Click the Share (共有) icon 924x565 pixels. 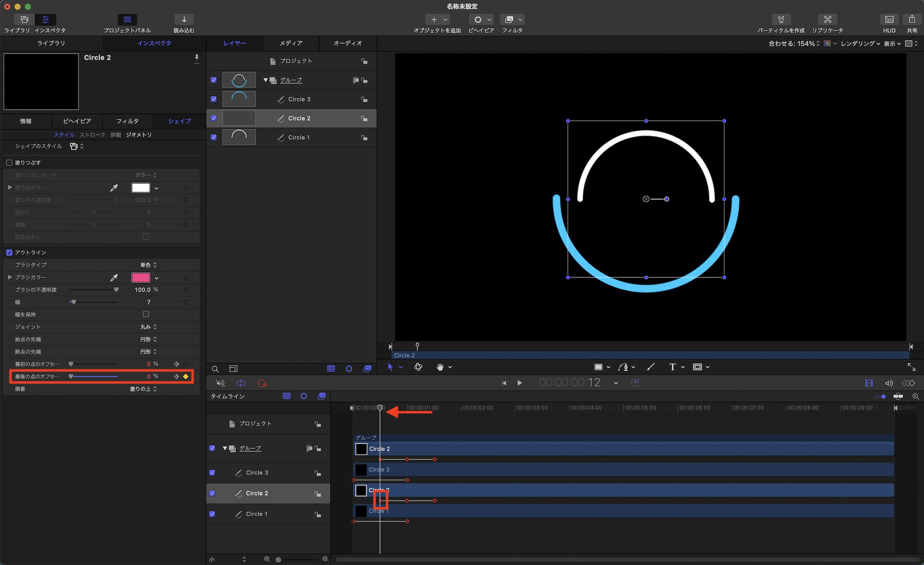(x=912, y=19)
